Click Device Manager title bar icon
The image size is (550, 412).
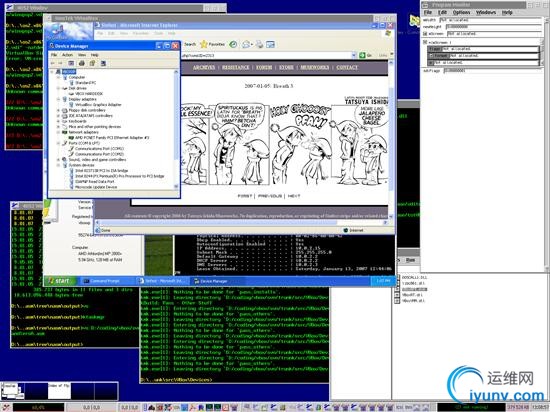(x=52, y=46)
